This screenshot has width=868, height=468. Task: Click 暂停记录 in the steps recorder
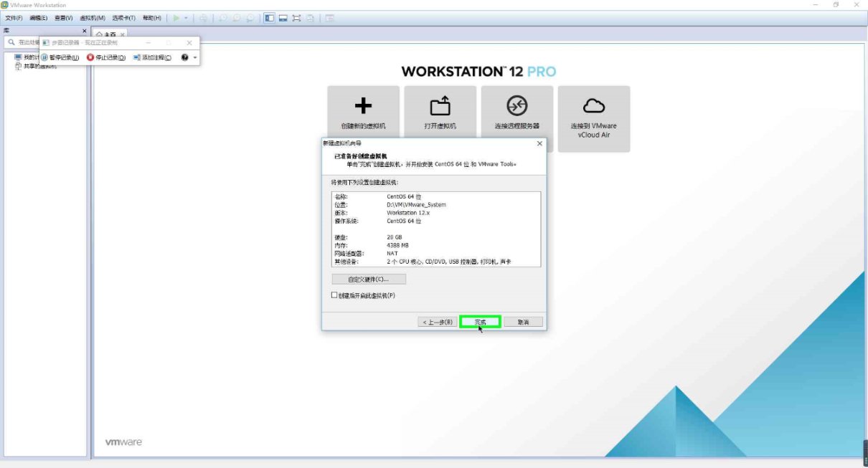coord(60,57)
